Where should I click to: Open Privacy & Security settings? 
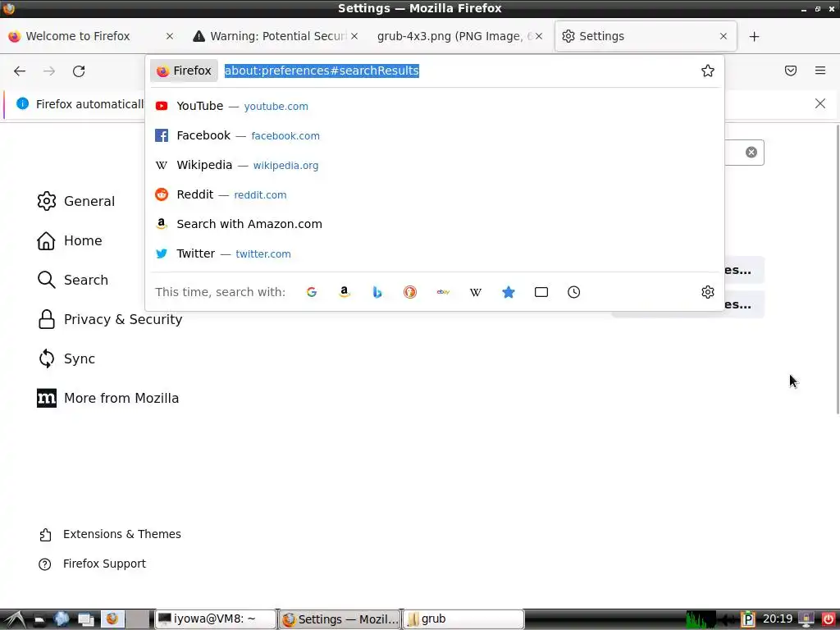[x=110, y=319]
